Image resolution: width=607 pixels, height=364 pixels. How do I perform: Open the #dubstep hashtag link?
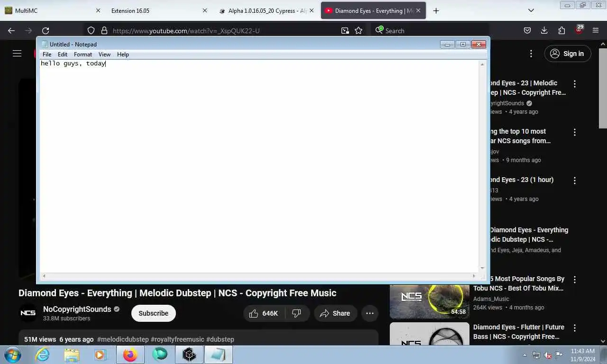(220, 339)
